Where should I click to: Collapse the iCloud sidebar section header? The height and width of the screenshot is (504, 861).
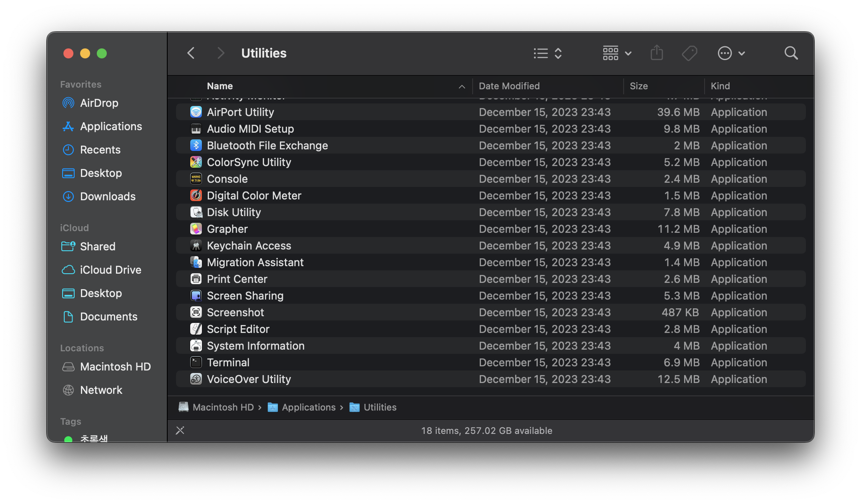click(74, 228)
